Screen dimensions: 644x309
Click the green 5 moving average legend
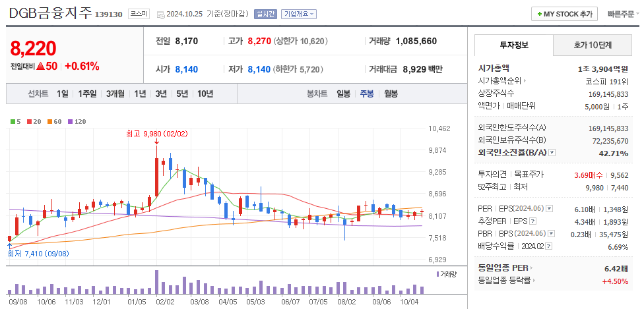point(16,121)
